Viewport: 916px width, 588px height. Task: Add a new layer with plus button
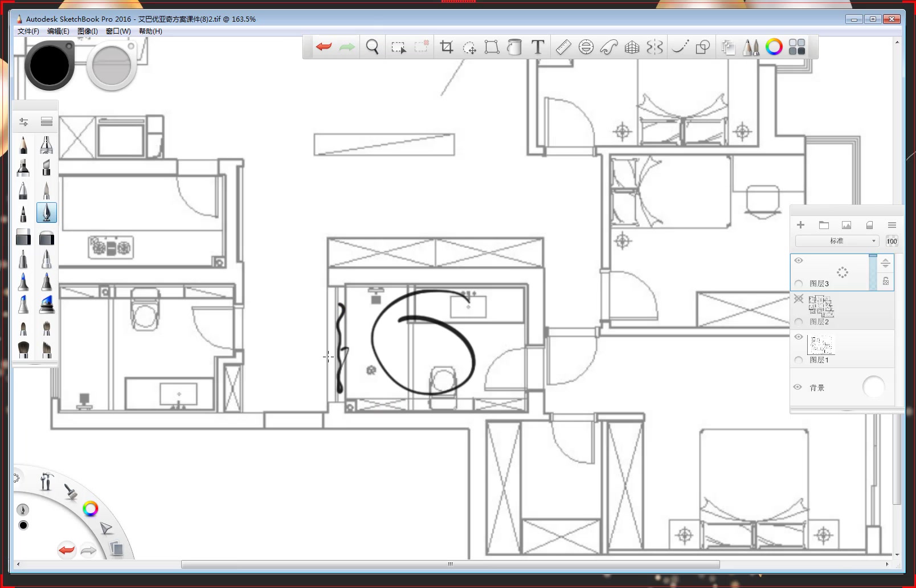(800, 225)
